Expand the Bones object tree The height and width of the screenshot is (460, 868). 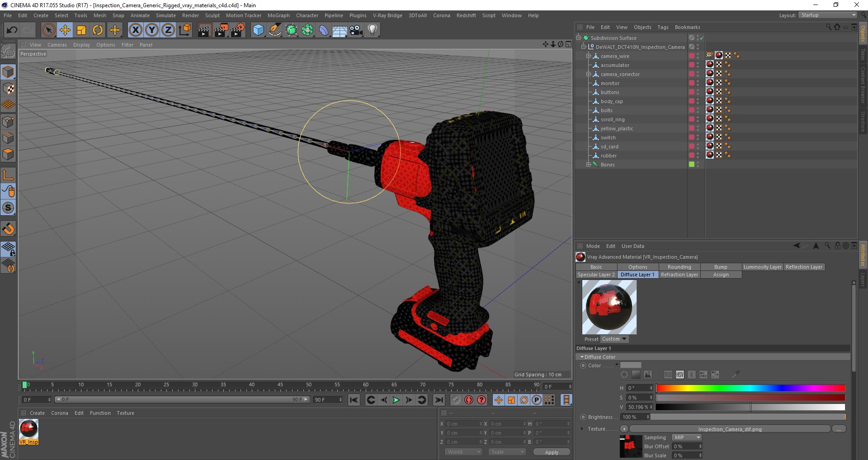pos(589,165)
